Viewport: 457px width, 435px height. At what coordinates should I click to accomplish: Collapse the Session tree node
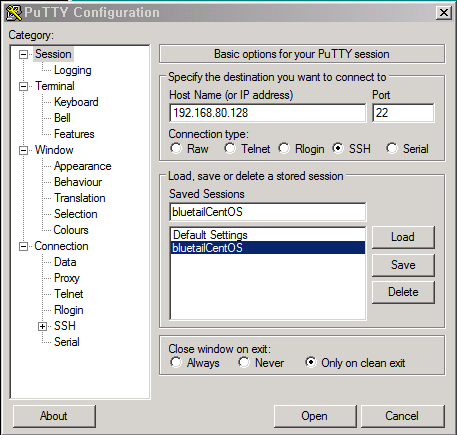point(23,54)
